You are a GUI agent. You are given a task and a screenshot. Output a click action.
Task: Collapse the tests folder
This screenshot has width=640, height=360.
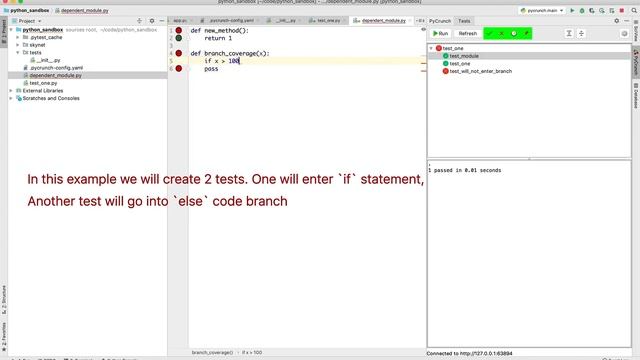pos(18,53)
